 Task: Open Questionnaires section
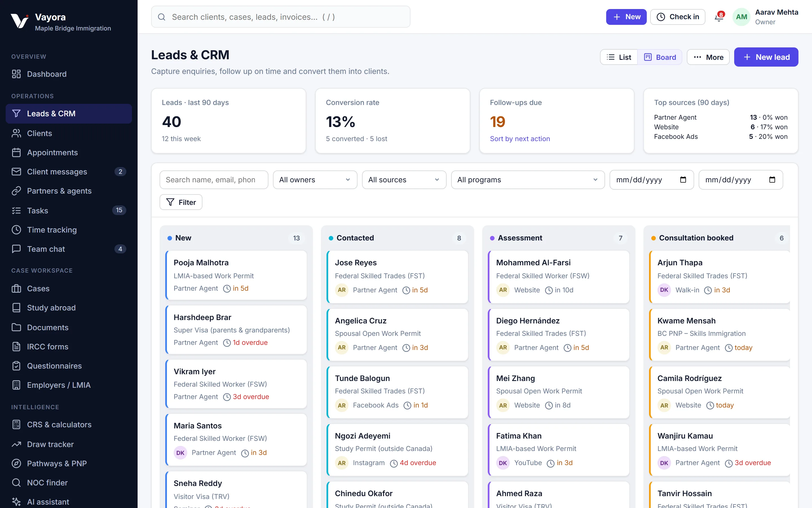[69, 365]
